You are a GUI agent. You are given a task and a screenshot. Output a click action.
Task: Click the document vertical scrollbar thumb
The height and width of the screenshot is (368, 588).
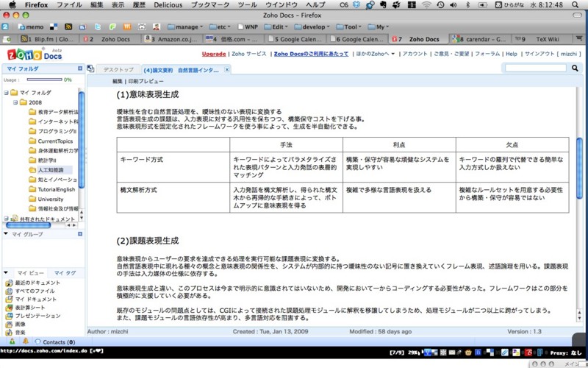579,169
